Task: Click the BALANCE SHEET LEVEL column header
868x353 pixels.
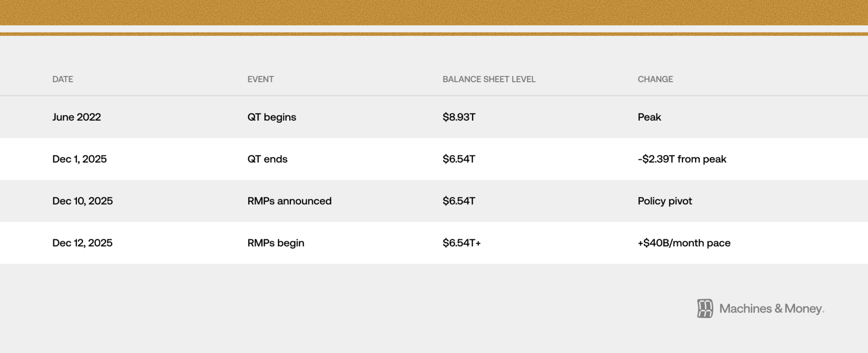Action: pos(489,79)
